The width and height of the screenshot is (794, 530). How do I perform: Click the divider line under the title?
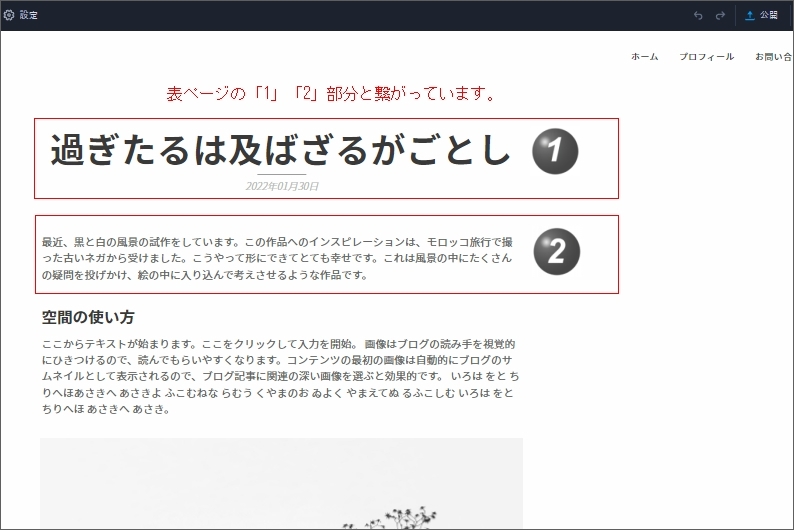282,175
